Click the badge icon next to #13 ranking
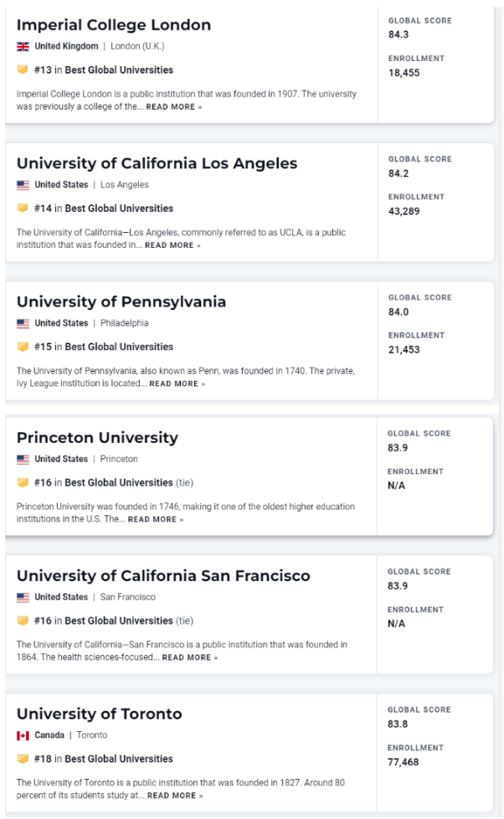This screenshot has height=819, width=504. (23, 70)
